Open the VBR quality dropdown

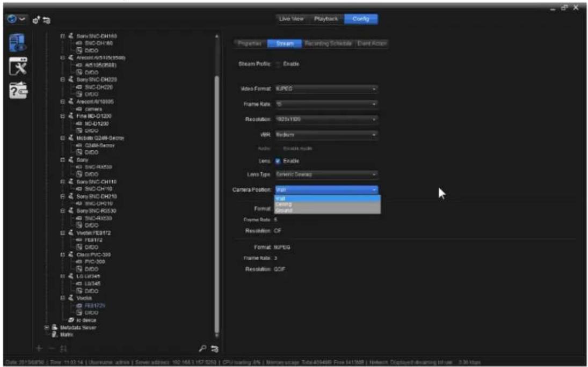326,135
